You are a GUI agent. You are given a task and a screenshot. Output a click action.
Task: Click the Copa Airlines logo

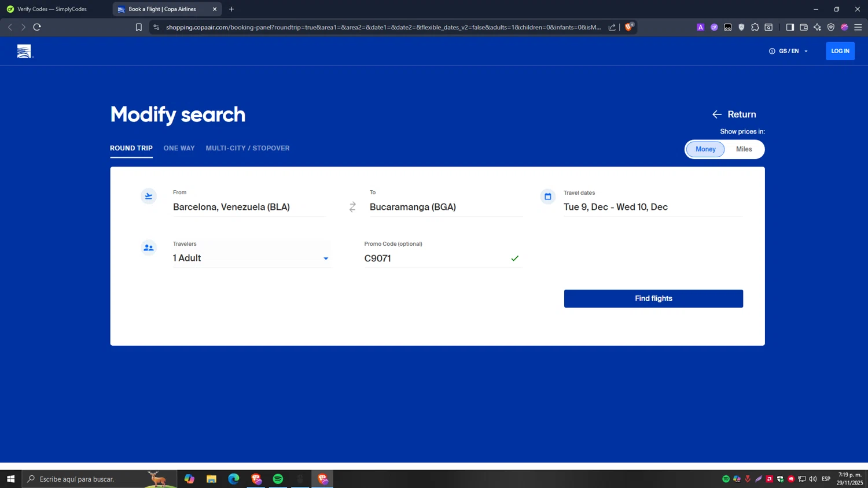click(x=24, y=51)
